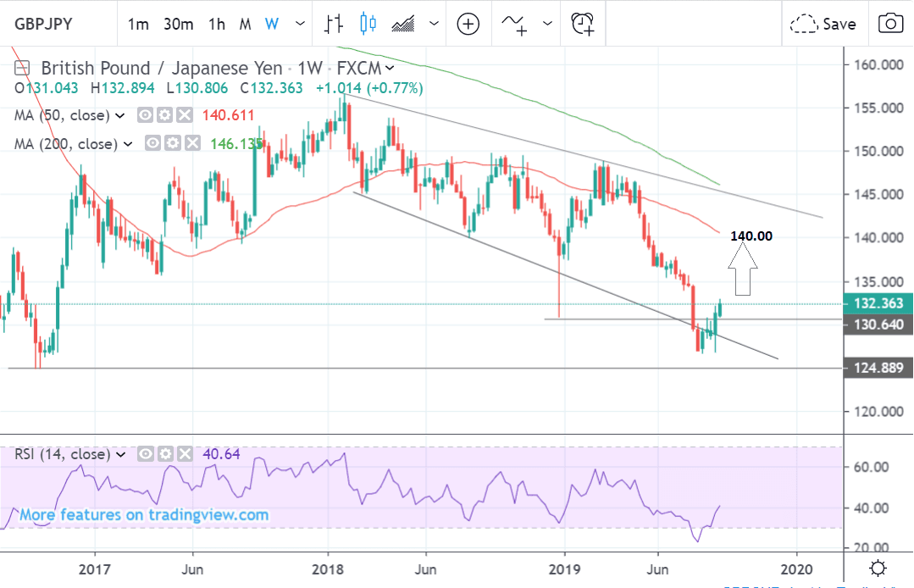Click the compare or add symbol plus icon
The width and height of the screenshot is (914, 588).
coord(468,24)
